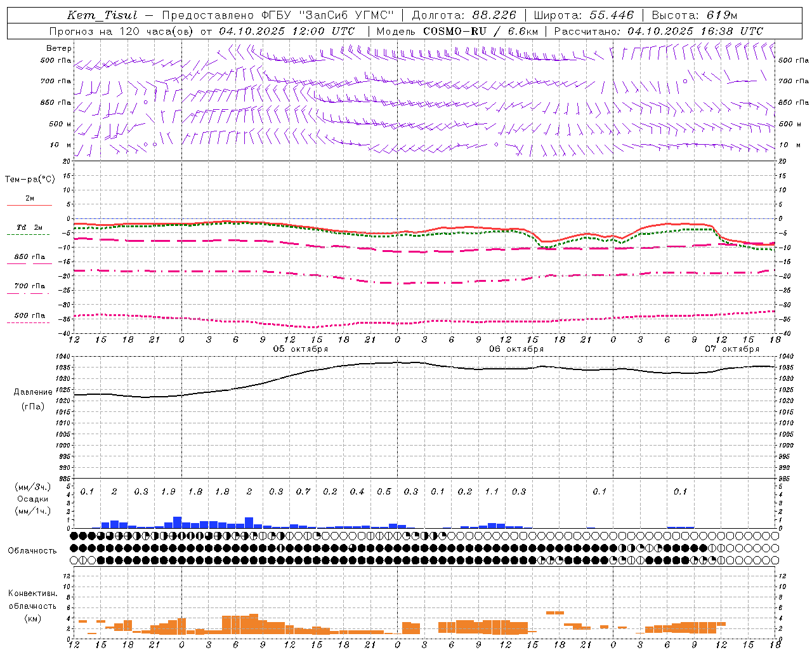This screenshot has width=812, height=650.
Task: Select the text 'Предоставлено ФГБУ "ЗапСиб УГМС"'
Action: point(278,15)
